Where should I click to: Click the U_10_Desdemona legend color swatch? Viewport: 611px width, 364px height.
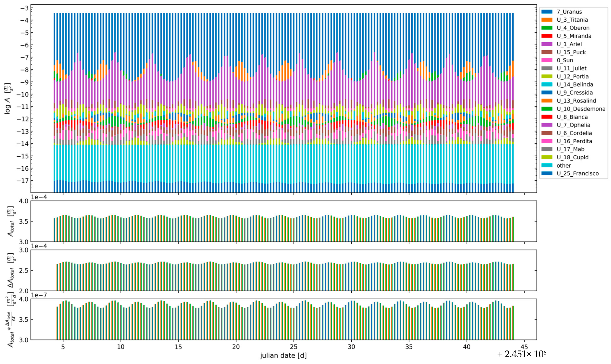547,109
